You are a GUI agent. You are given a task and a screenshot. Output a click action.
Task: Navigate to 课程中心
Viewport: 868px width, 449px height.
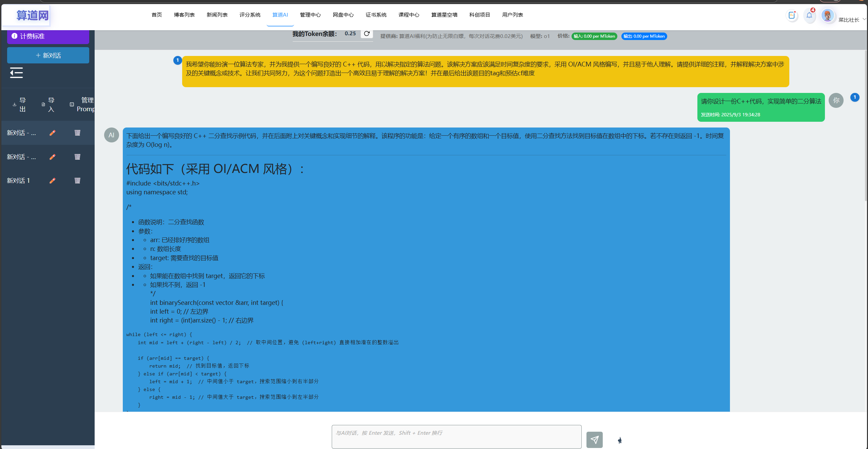tap(409, 15)
